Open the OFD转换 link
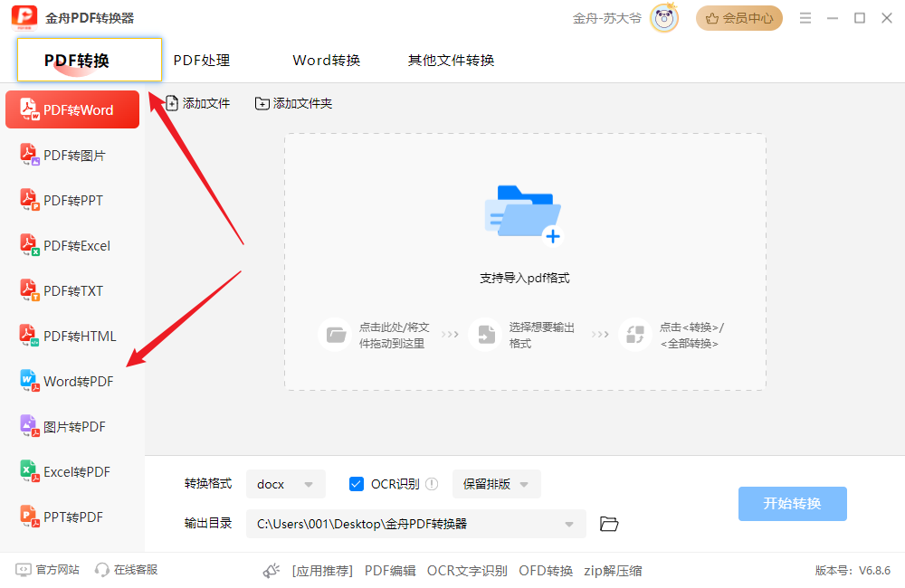Image resolution: width=905 pixels, height=588 pixels. click(x=546, y=570)
